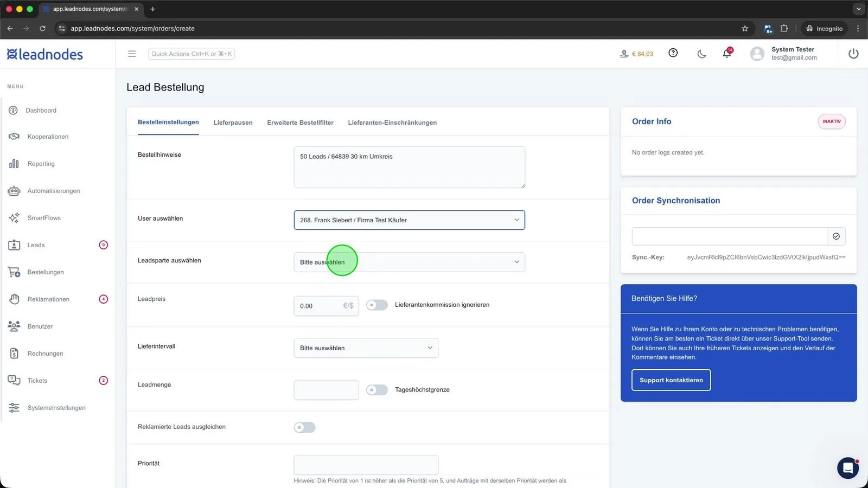Open Systemeinstellungen sliders icon

click(x=14, y=408)
